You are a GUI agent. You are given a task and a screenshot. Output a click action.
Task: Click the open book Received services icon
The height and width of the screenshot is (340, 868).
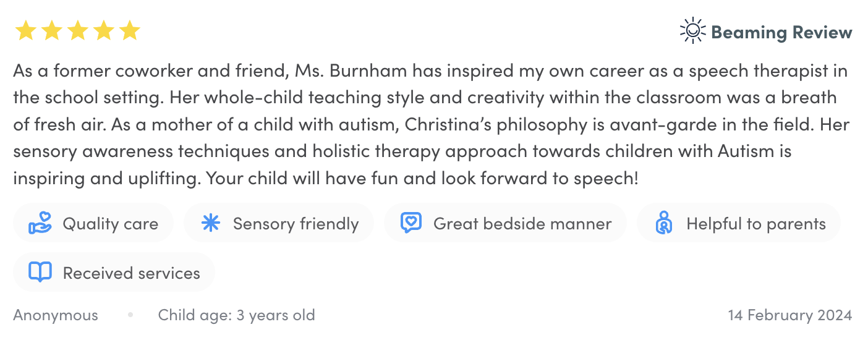coord(40,272)
